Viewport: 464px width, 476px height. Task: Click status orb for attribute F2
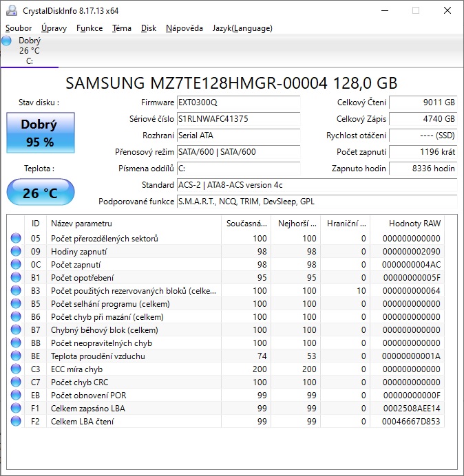pos(16,421)
